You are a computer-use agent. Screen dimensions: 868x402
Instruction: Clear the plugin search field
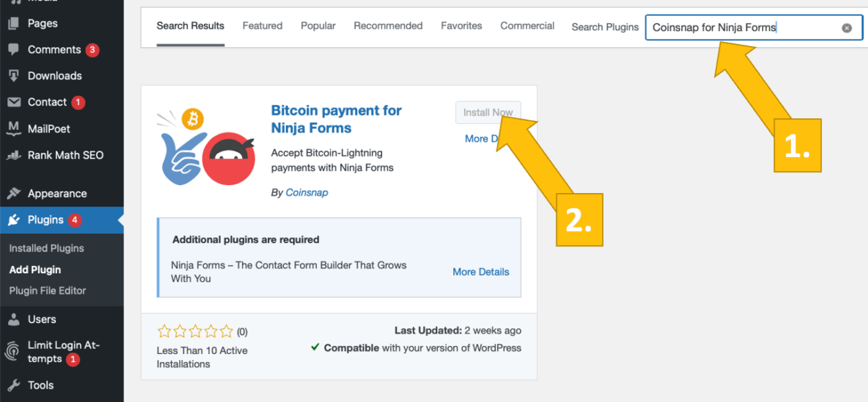point(847,28)
